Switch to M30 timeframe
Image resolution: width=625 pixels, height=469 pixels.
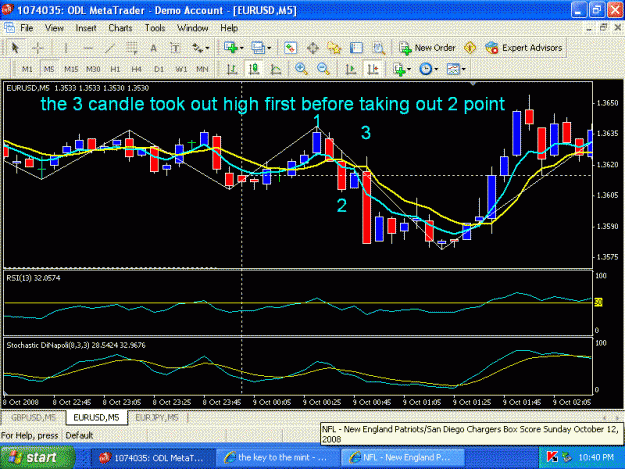93,69
